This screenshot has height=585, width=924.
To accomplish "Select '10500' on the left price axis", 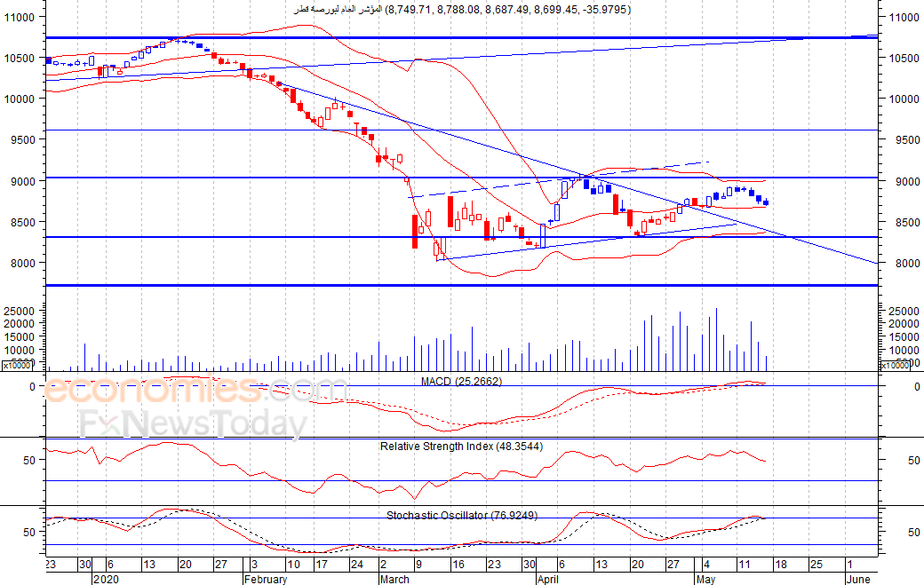I will [20, 59].
